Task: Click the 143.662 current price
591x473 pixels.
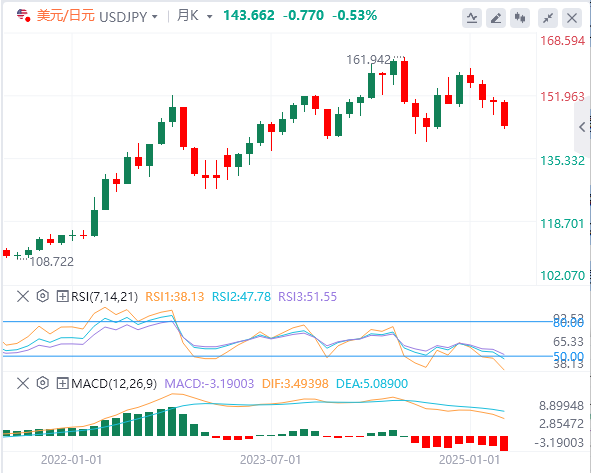Action: [249, 15]
